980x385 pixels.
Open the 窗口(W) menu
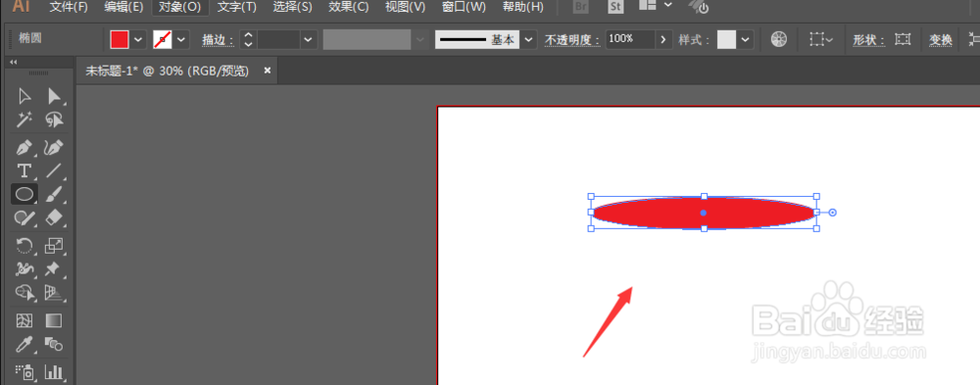pos(464,7)
